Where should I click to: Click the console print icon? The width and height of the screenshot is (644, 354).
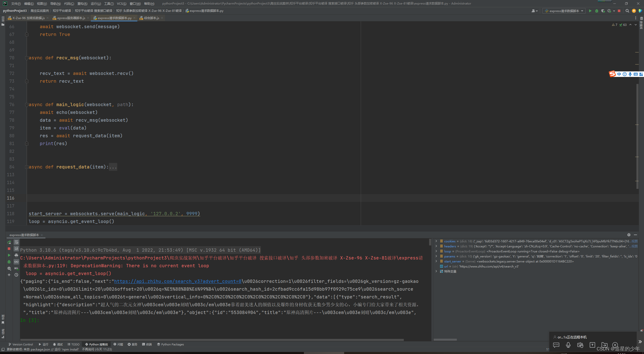(16, 255)
